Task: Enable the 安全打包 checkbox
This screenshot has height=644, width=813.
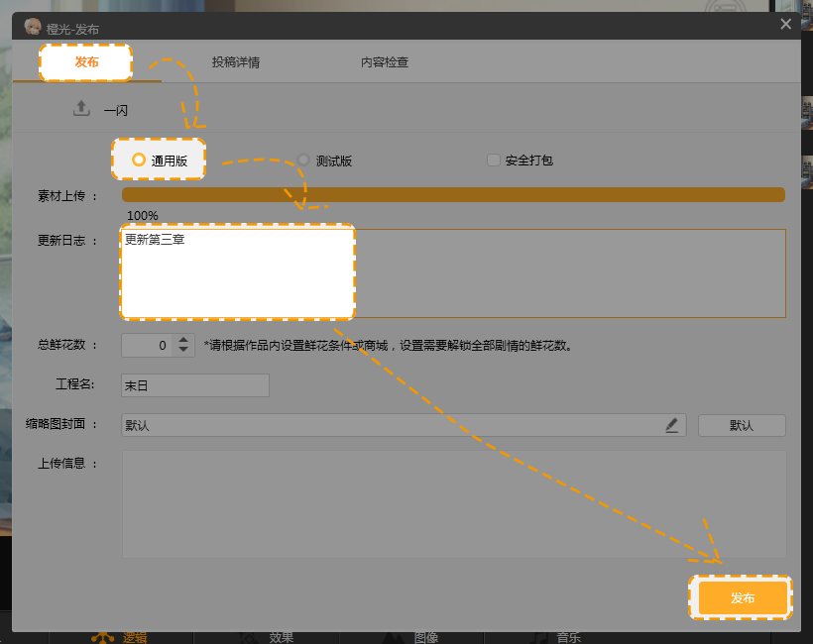Action: 494,160
